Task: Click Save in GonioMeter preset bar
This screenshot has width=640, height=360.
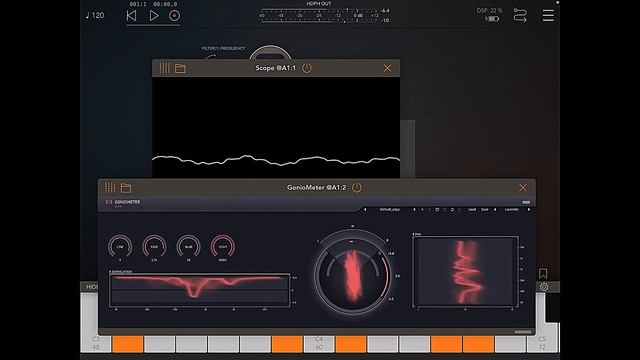Action: (484, 209)
